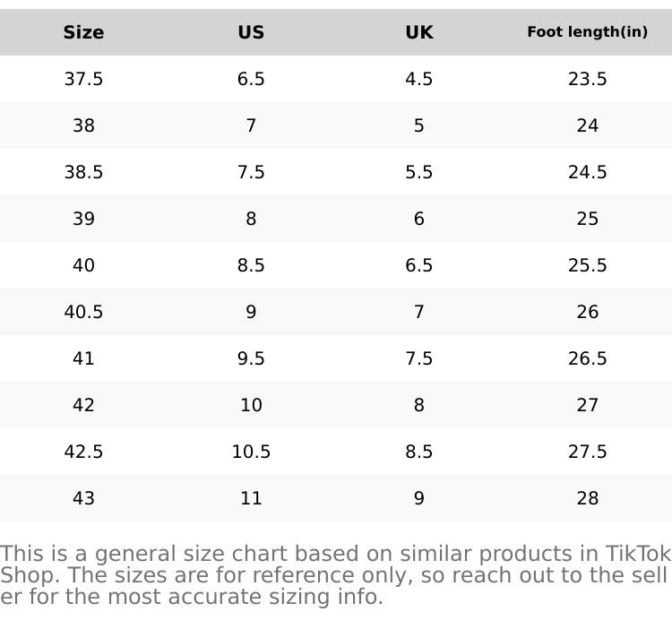Select the UK column header

point(418,33)
